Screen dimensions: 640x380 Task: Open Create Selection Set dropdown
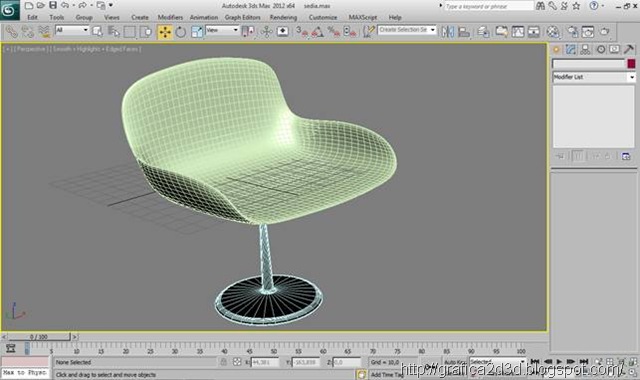(x=407, y=30)
